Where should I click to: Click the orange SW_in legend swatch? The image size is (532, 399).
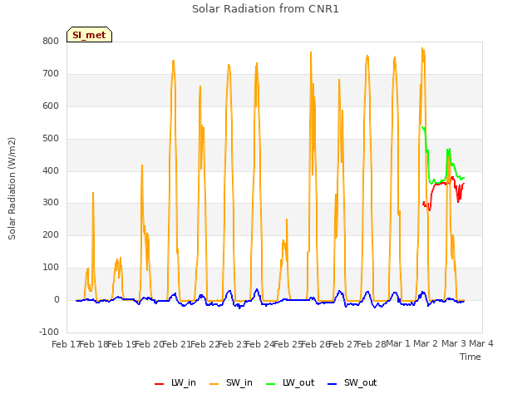point(214,384)
